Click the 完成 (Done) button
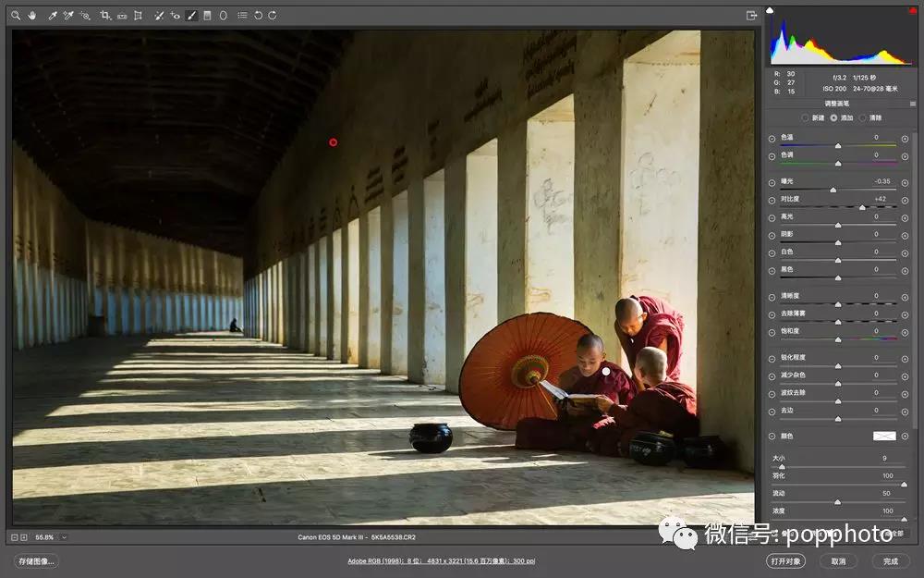Image resolution: width=924 pixels, height=578 pixels. pyautogui.click(x=890, y=560)
